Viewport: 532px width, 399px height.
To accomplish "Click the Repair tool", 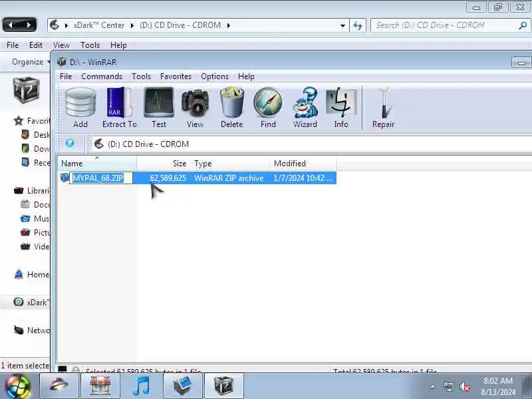I will point(384,108).
